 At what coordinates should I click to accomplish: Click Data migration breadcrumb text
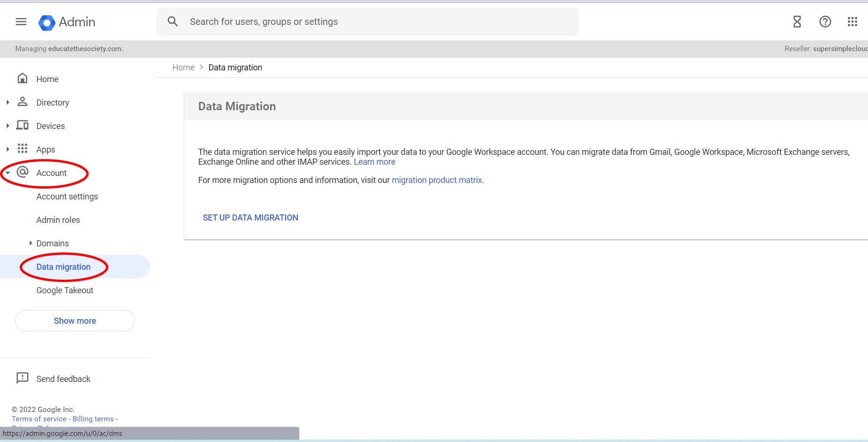pos(235,68)
